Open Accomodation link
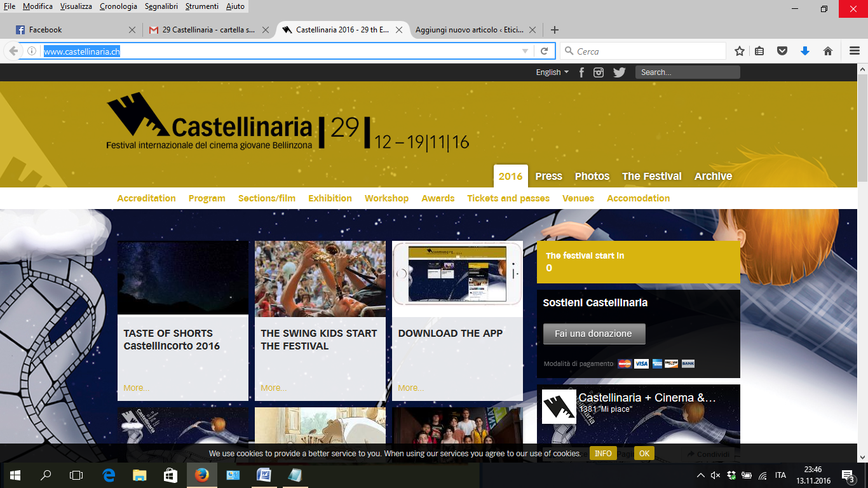The height and width of the screenshot is (488, 868). (x=638, y=198)
